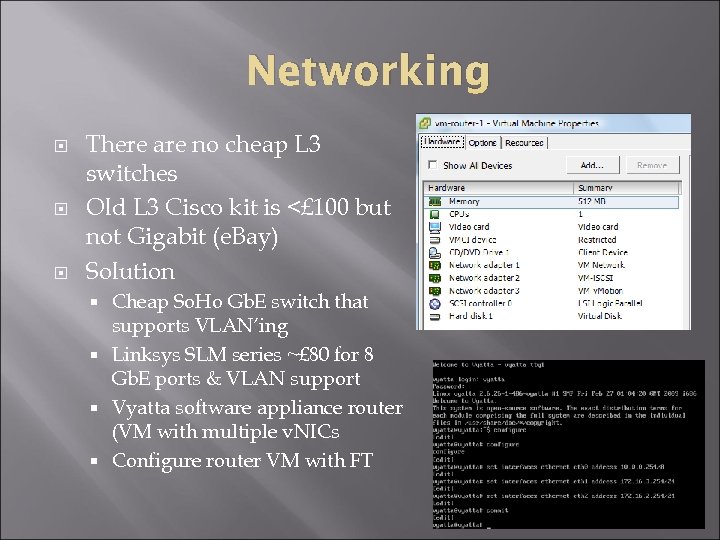Enable Show All Devices checkbox

[x=432, y=165]
